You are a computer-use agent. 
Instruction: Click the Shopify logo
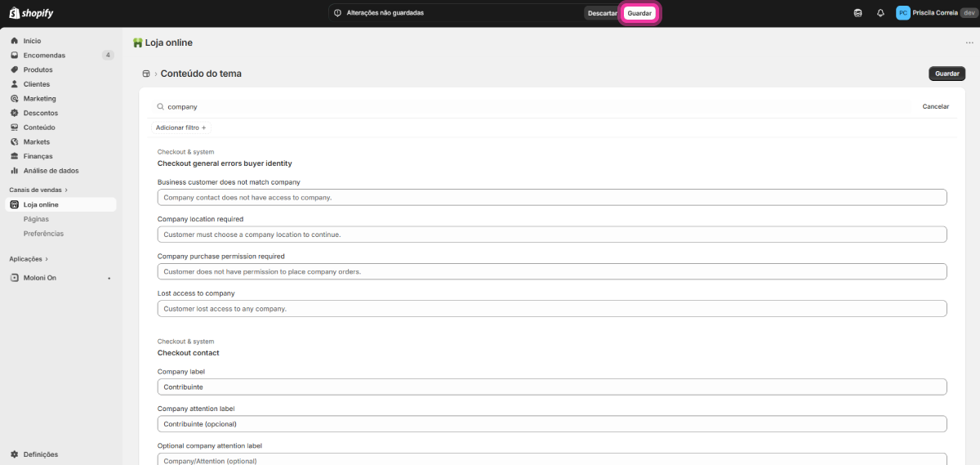pyautogui.click(x=33, y=13)
